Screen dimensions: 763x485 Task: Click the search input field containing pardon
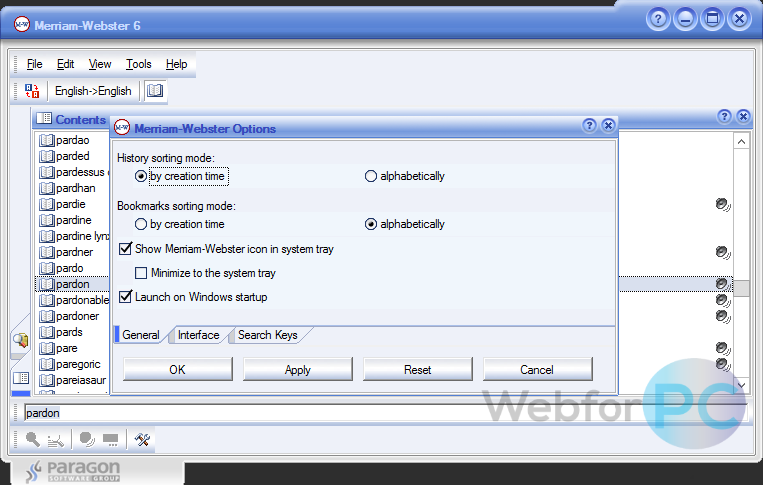point(384,413)
